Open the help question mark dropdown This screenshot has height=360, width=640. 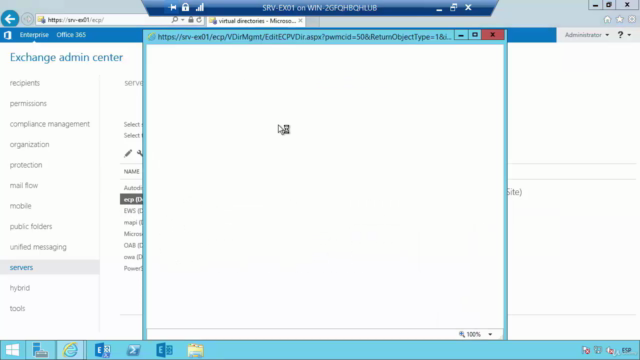tap(624, 35)
